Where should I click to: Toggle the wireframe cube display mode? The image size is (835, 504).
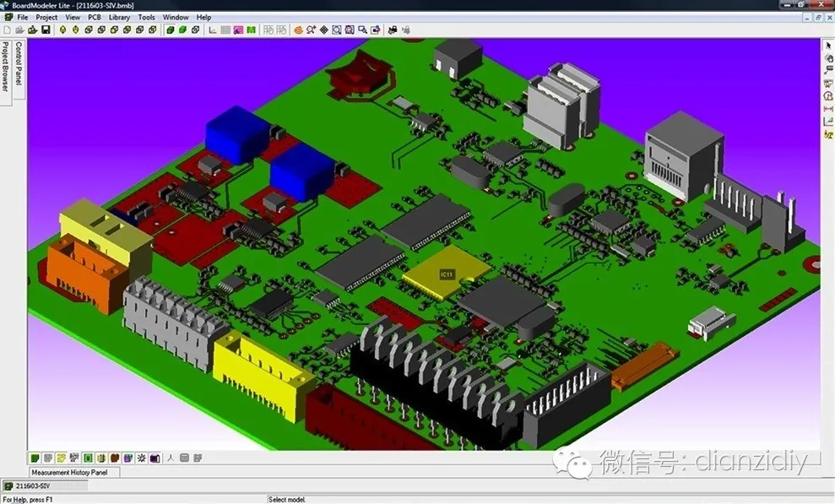pos(195,30)
